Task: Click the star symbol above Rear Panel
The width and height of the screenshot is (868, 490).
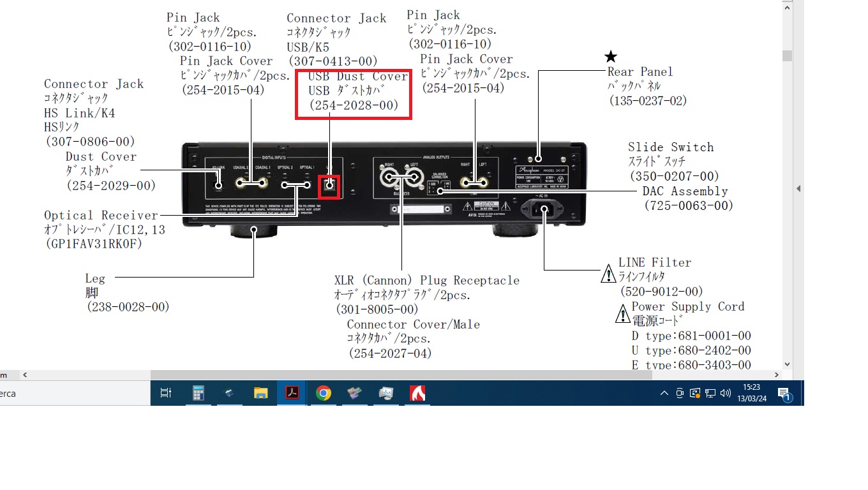Action: point(611,57)
